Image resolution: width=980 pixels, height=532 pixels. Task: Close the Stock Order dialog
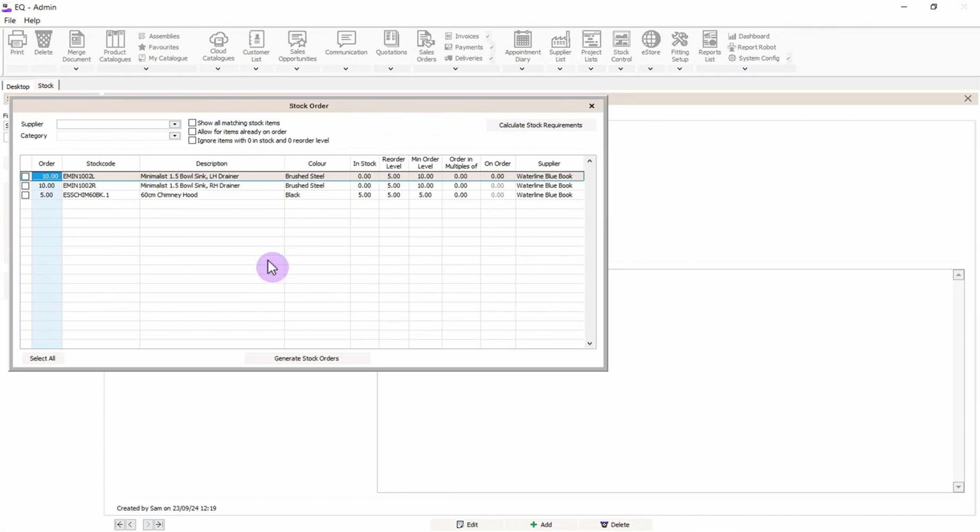[x=592, y=106]
